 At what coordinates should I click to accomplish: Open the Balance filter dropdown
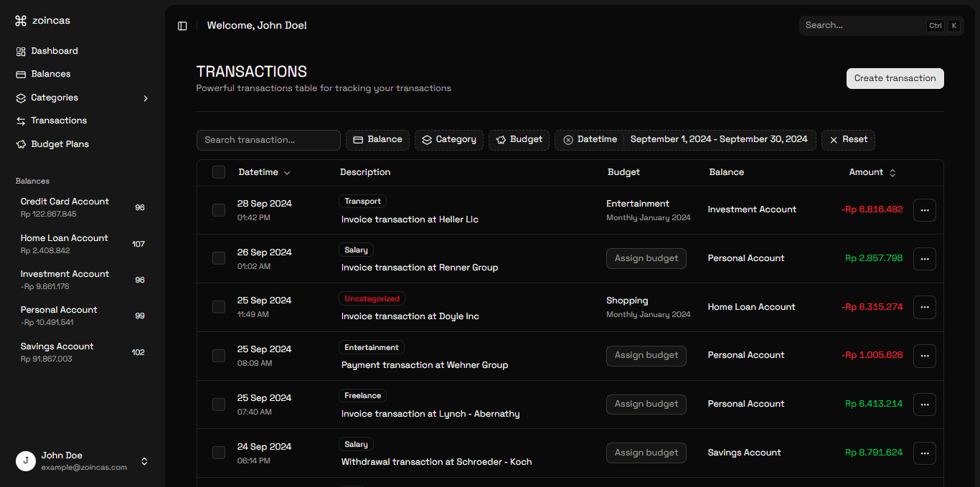coord(377,140)
